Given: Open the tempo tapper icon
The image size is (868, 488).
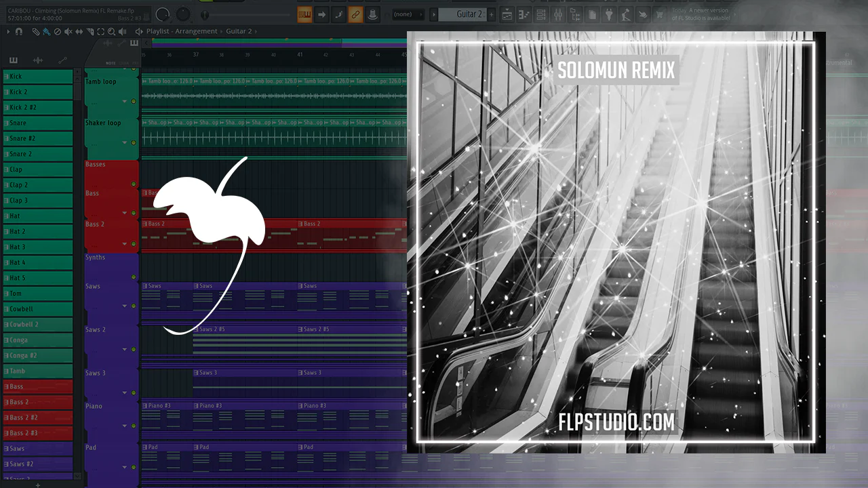Looking at the screenshot, I should [x=625, y=14].
